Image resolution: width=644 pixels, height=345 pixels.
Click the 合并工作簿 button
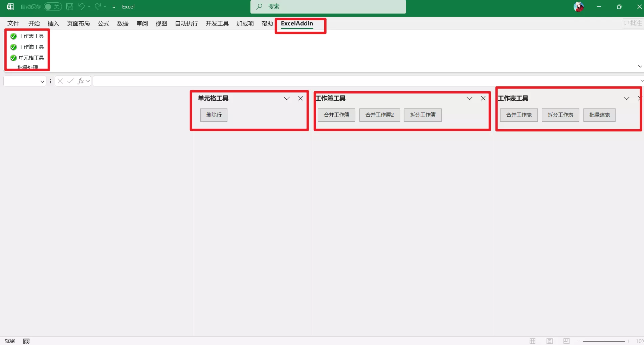click(x=336, y=115)
